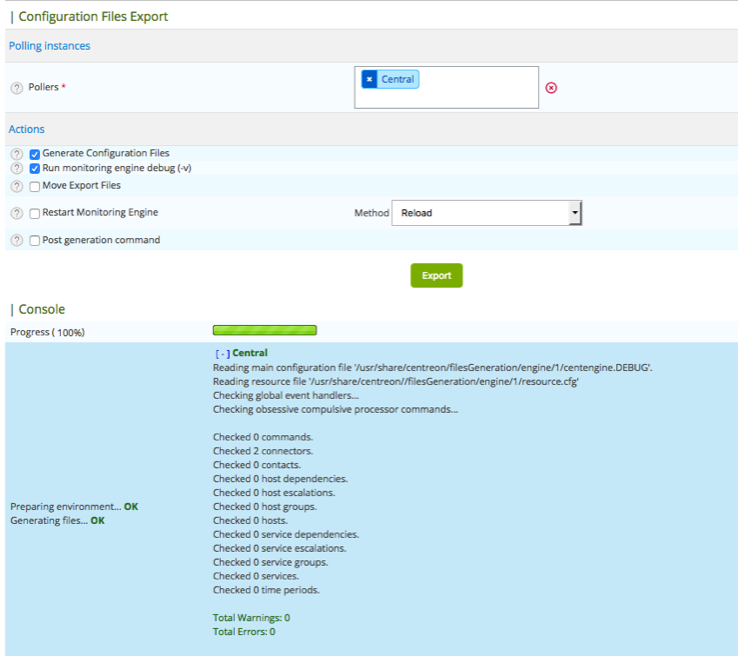This screenshot has height=656, width=738.
Task: Enable Post generation command checkbox
Action: point(35,241)
